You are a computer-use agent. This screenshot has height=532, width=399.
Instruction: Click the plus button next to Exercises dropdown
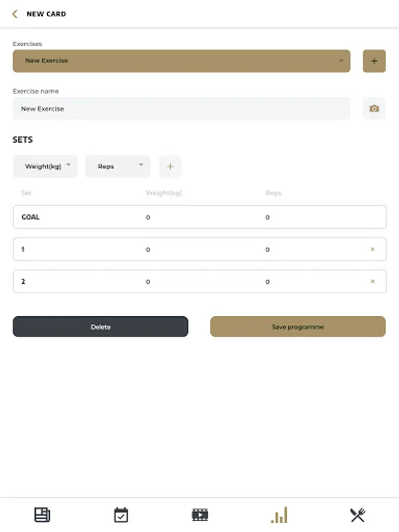click(374, 61)
